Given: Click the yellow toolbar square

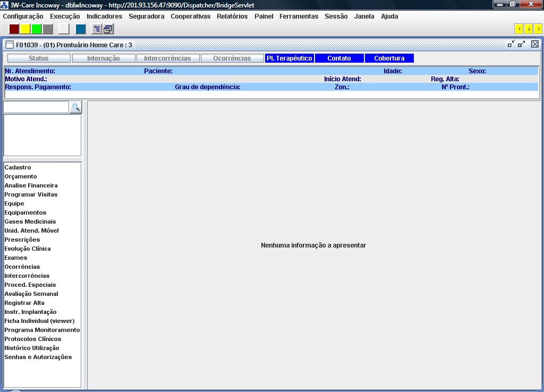Looking at the screenshot, I should [x=25, y=29].
